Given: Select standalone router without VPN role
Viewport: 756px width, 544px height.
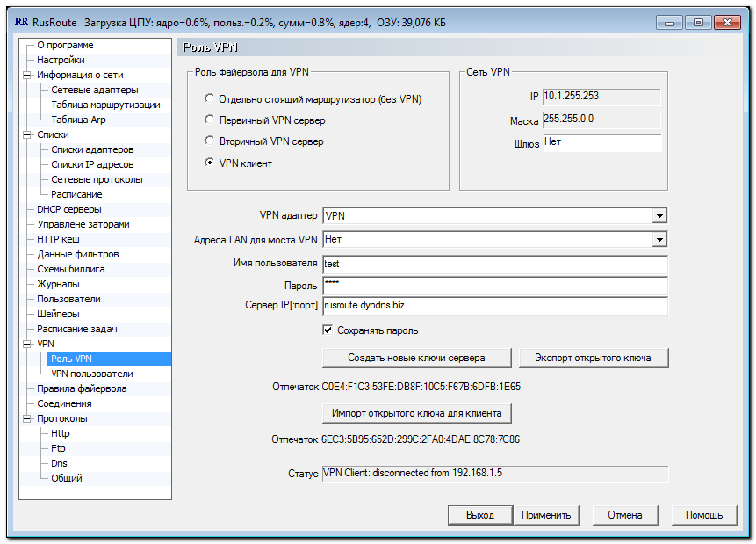Looking at the screenshot, I should [x=209, y=98].
